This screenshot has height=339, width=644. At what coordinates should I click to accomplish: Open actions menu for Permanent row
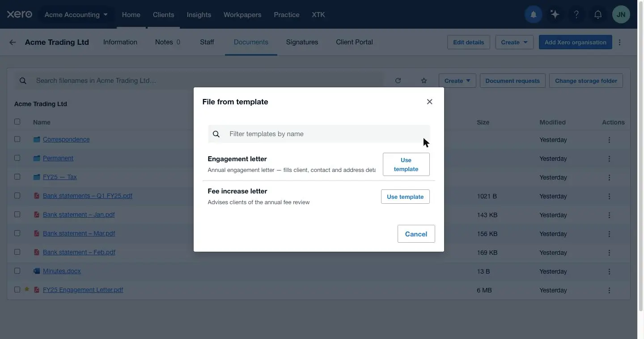[x=609, y=159]
